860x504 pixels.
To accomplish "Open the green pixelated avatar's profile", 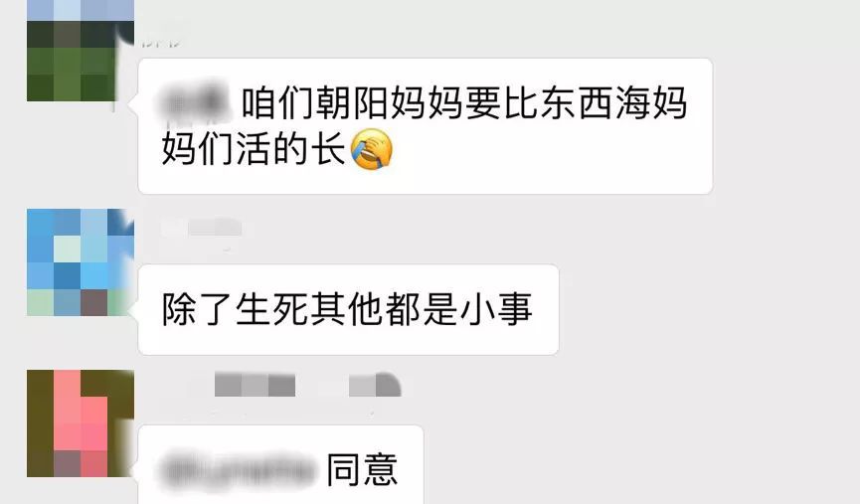I will pyautogui.click(x=81, y=51).
